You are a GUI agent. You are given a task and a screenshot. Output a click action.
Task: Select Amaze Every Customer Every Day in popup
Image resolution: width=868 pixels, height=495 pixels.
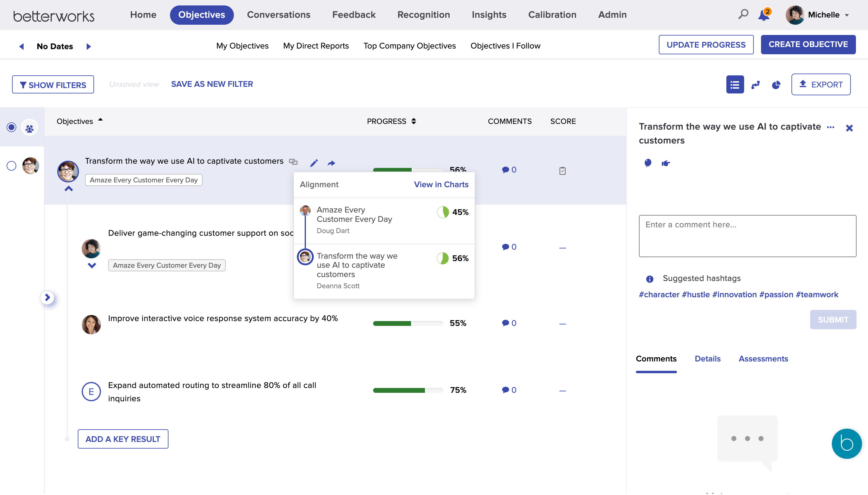tap(354, 215)
